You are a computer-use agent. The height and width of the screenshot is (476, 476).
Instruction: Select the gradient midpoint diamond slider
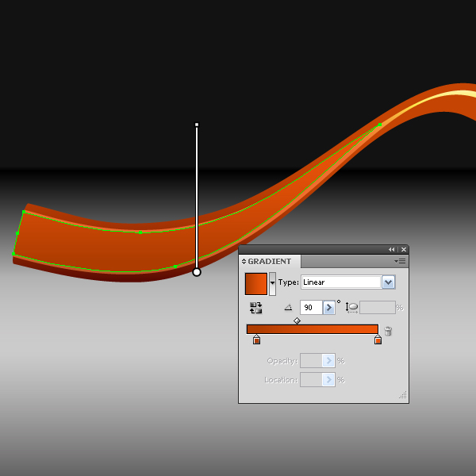tap(297, 321)
